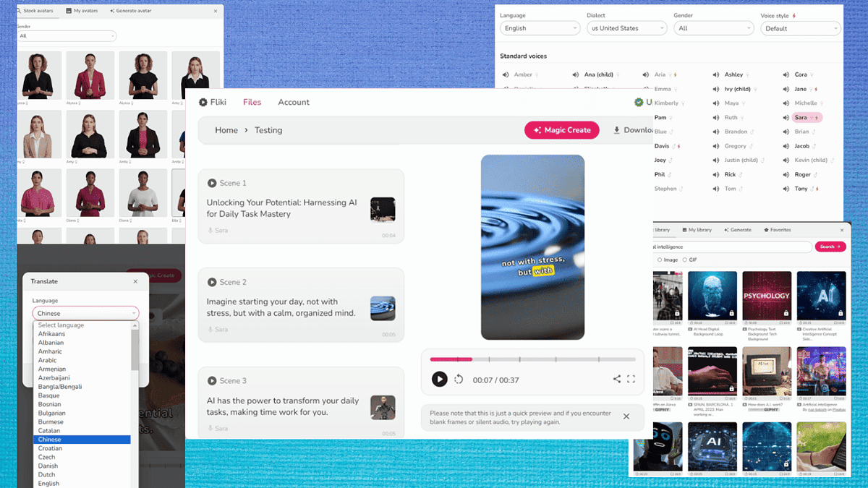Click the replay icon in the video player

pos(458,378)
